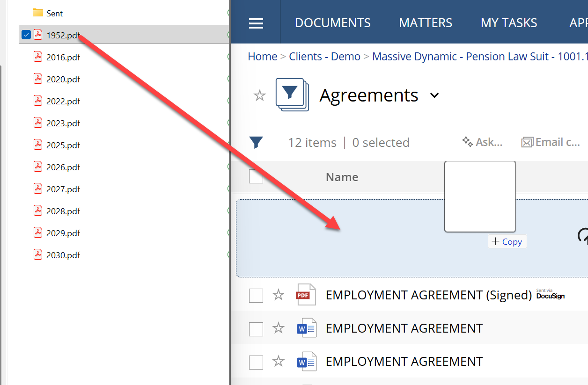Image resolution: width=588 pixels, height=385 pixels.
Task: Uncheck the 1952.pdf file checkbox
Action: (26, 35)
